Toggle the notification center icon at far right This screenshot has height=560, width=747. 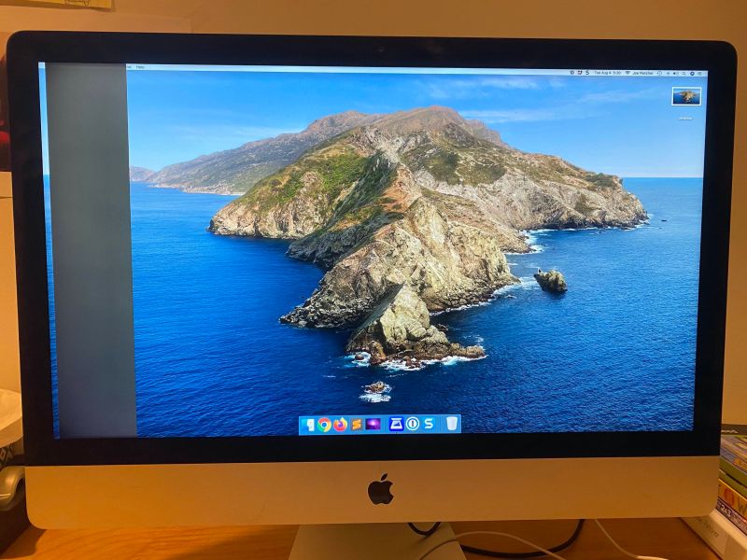tap(699, 73)
